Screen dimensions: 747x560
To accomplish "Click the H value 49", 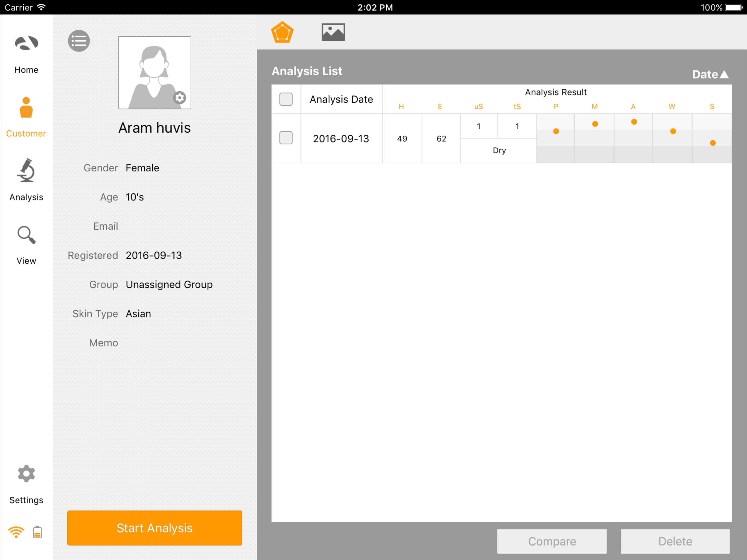I will tap(402, 138).
